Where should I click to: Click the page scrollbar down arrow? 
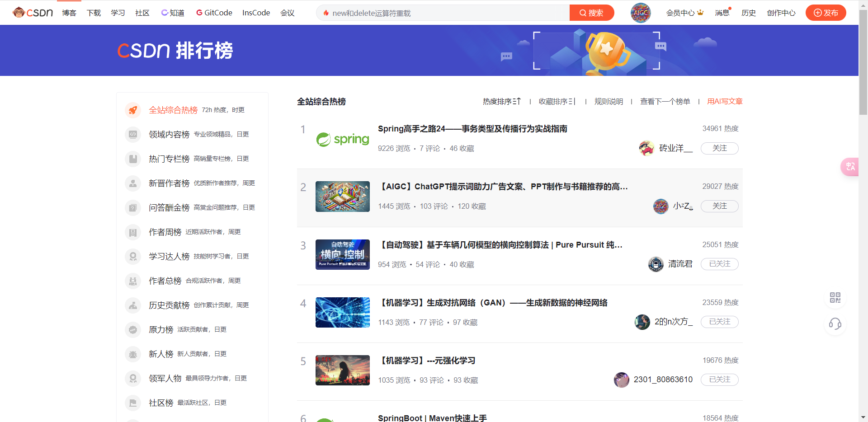coord(863,417)
